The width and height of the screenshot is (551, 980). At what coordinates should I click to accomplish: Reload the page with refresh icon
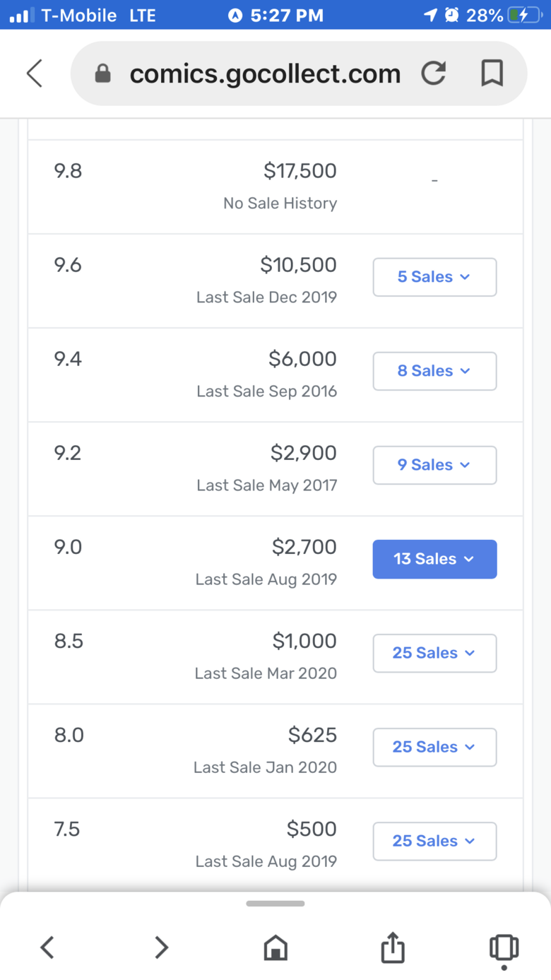tap(433, 73)
